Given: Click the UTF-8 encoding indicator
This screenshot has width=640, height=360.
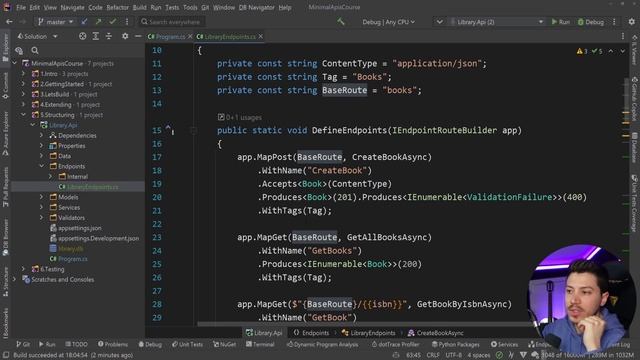Looking at the screenshot, I should (453, 356).
